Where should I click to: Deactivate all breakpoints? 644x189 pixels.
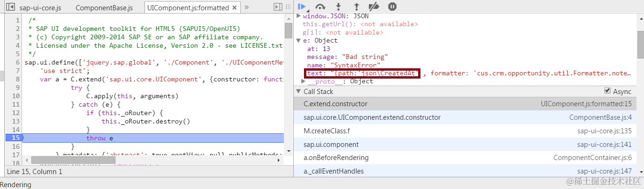click(374, 7)
